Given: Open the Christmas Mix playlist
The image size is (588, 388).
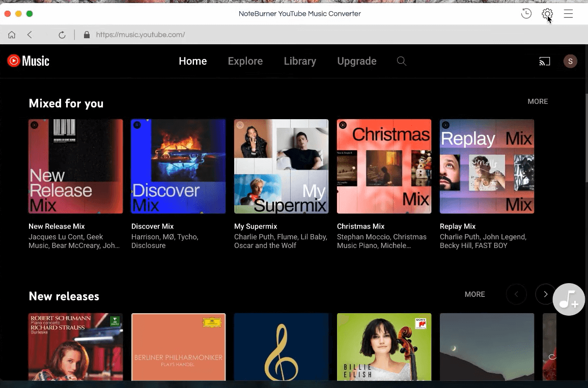Looking at the screenshot, I should pyautogui.click(x=384, y=167).
